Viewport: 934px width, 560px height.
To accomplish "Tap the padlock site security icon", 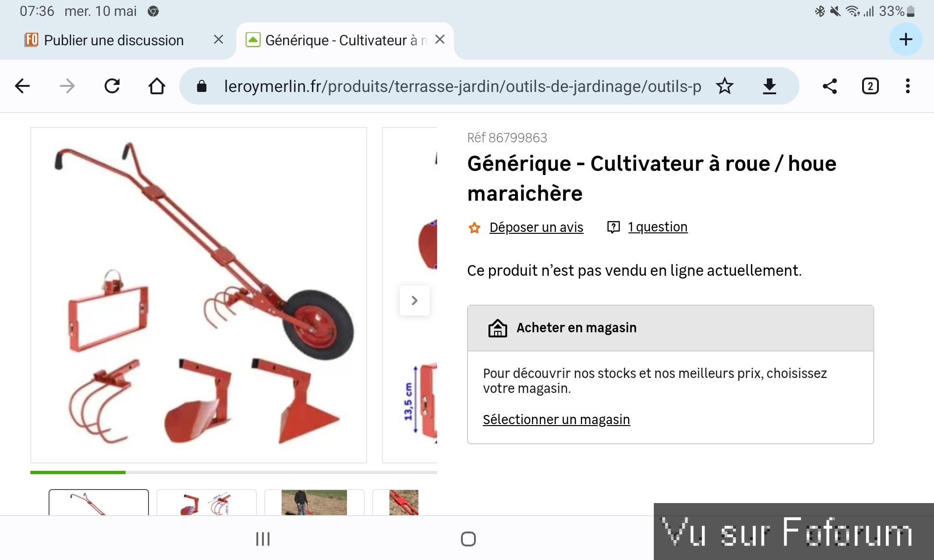I will click(202, 86).
